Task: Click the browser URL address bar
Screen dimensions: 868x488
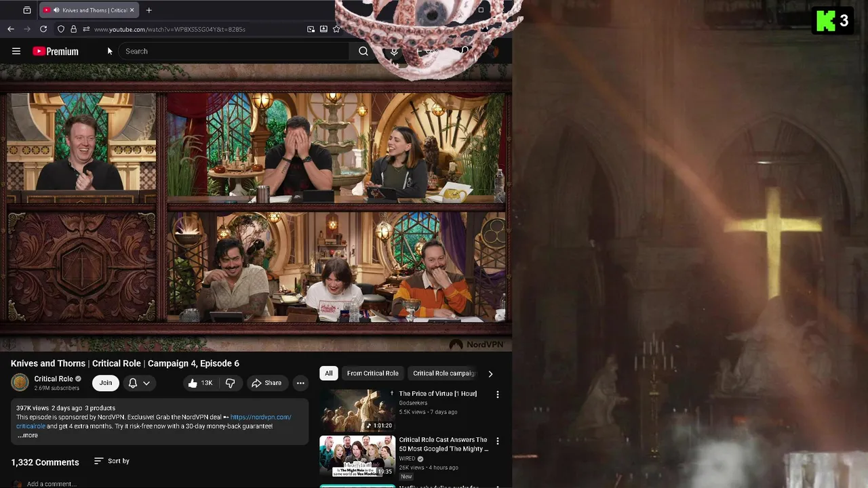Action: [197, 29]
